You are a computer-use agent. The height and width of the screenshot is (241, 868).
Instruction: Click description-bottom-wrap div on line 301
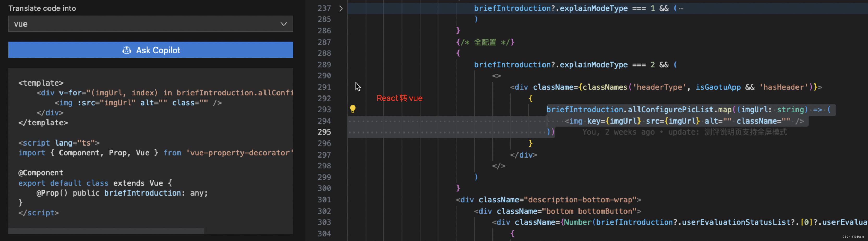(548, 200)
